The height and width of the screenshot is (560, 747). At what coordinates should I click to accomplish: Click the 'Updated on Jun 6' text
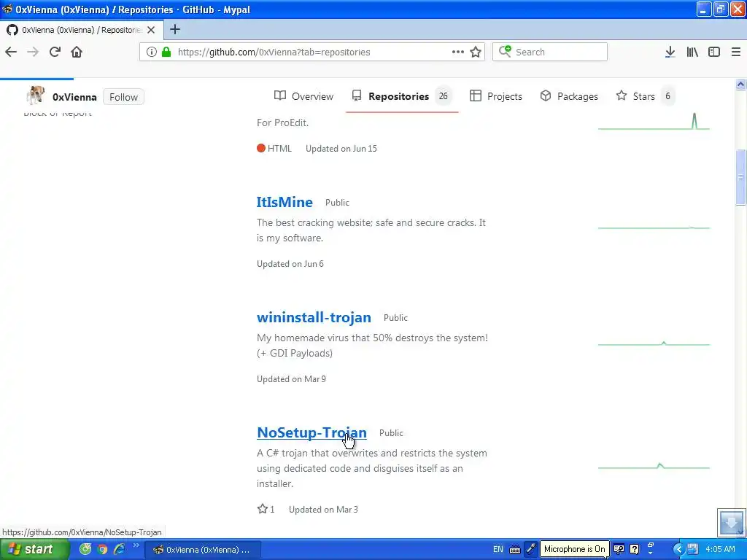tap(290, 264)
